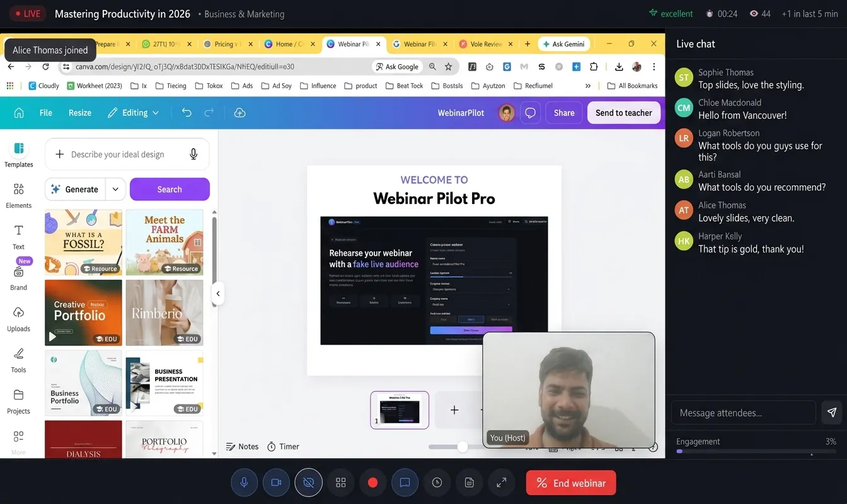Collapse the side panel with chevron handle
Viewport: 847px width, 504px height.
coord(217,294)
